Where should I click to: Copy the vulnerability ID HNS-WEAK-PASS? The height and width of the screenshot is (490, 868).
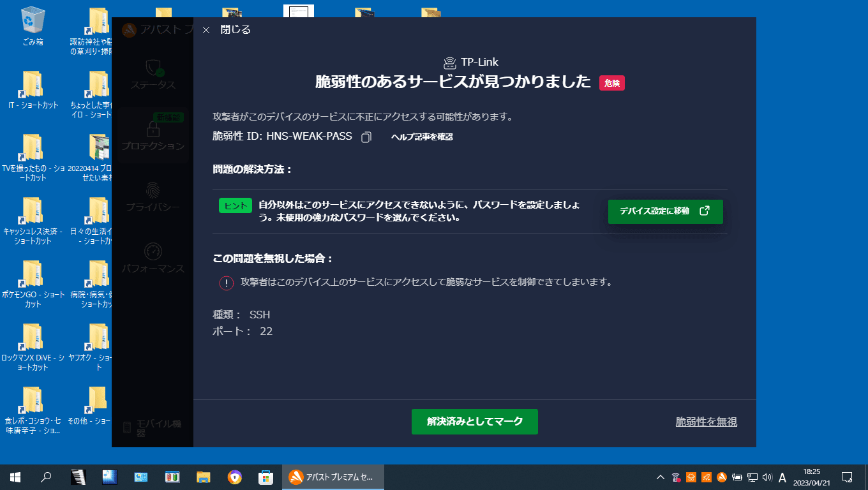coord(366,137)
